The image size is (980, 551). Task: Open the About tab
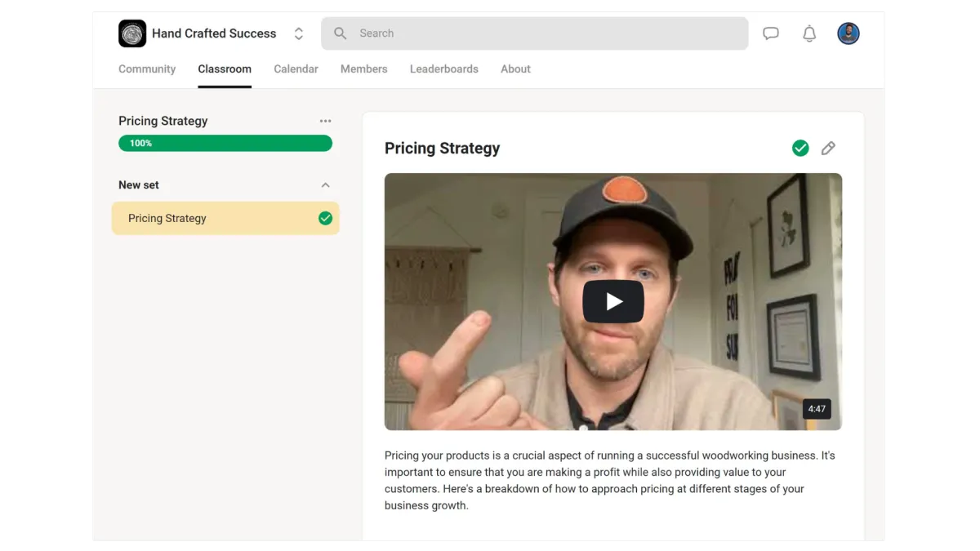(x=515, y=69)
